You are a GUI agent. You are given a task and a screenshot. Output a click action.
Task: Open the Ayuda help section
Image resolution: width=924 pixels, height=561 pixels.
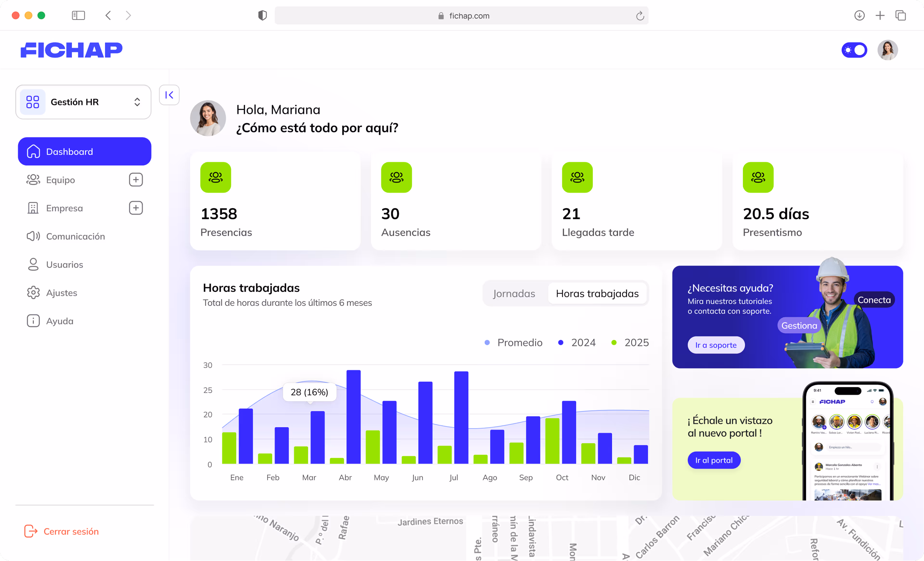[60, 321]
